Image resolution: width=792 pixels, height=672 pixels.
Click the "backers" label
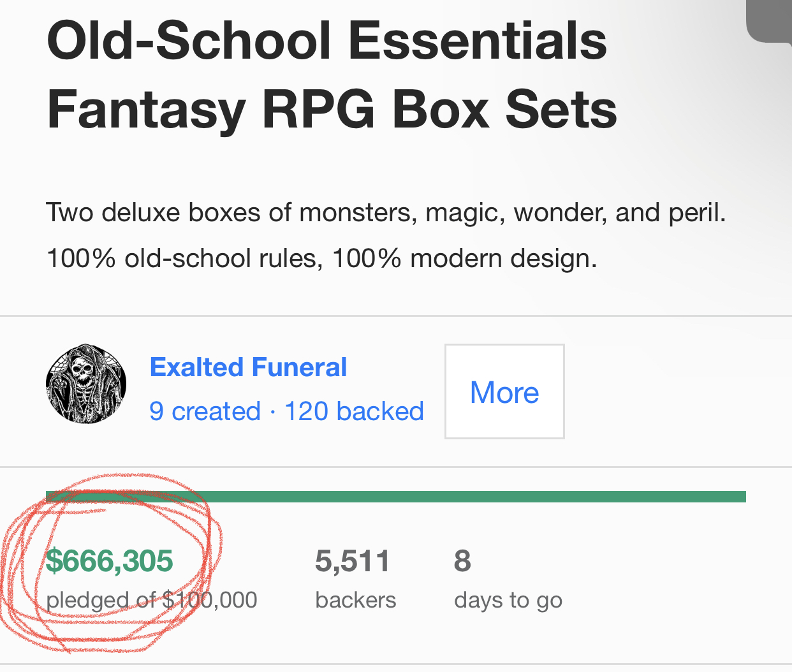pos(355,600)
